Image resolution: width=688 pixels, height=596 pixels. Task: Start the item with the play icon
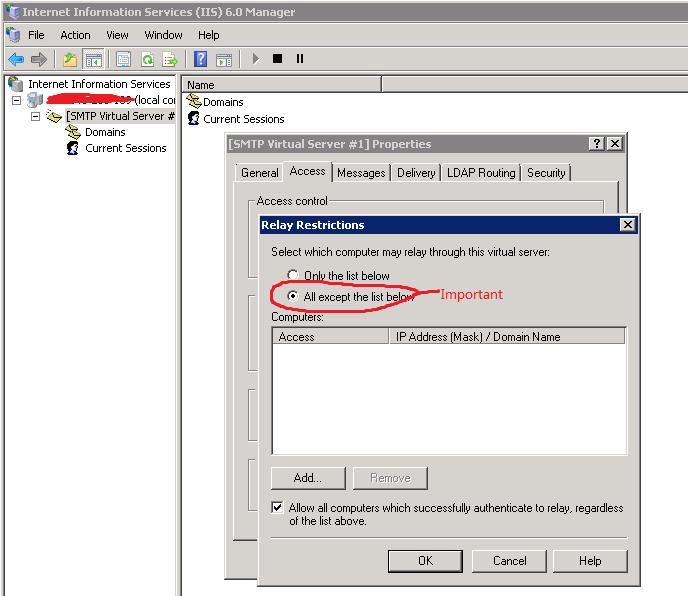click(x=256, y=58)
